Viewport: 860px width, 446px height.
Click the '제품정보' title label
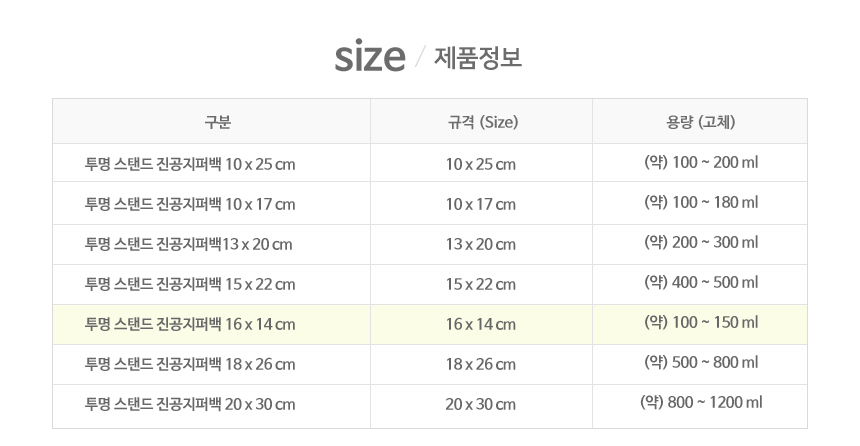coord(478,58)
